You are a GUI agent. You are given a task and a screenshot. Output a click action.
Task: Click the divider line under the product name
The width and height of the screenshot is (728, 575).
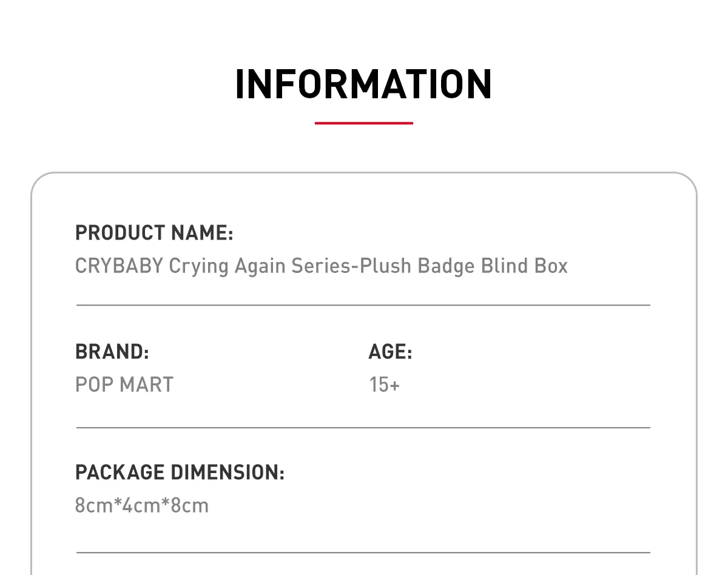(x=363, y=305)
